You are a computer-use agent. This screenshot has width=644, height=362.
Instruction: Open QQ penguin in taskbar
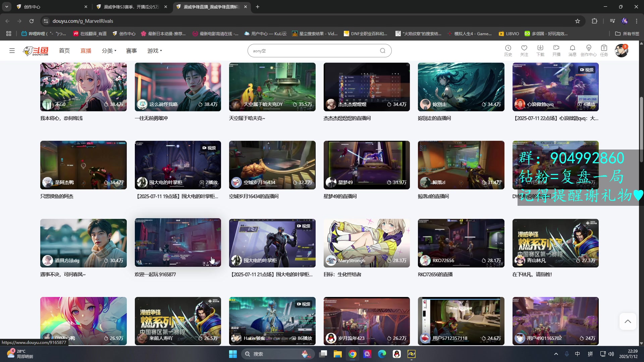click(x=397, y=354)
